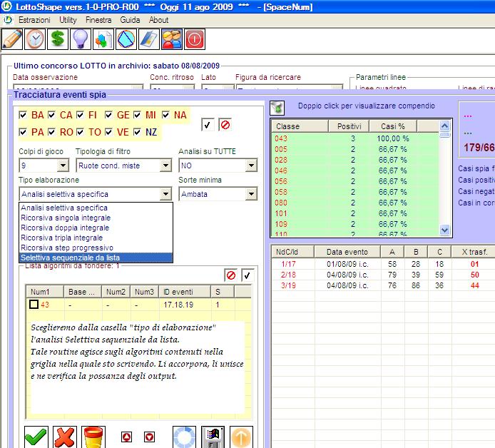Check the box next to algorithm 43
This screenshot has height=448, width=495.
(x=34, y=305)
